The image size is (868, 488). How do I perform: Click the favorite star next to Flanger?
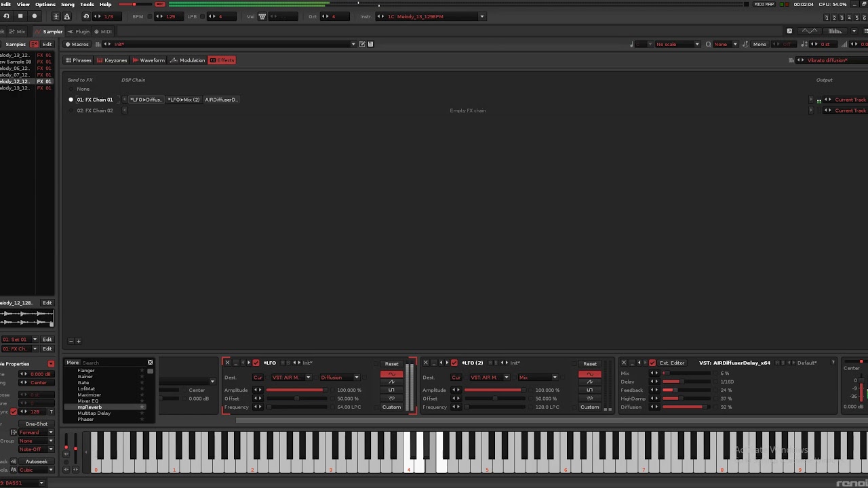(142, 371)
